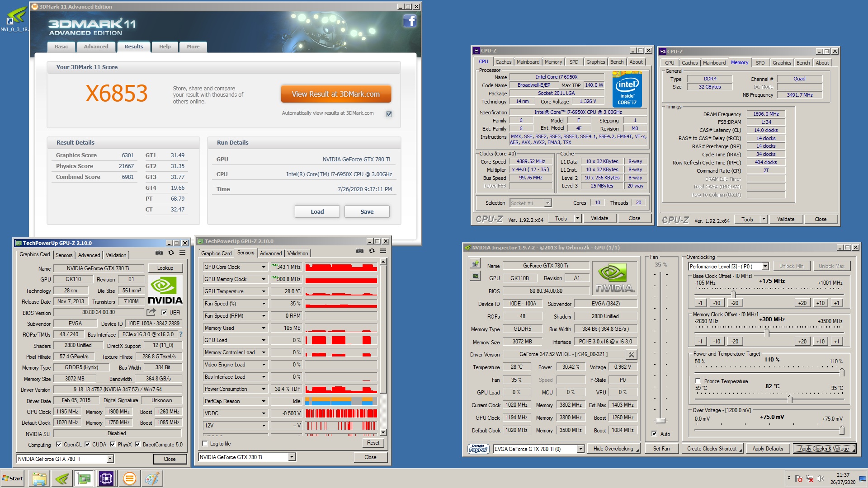868x488 pixels.
Task: Switch to Advanced tab in 3DMark 11
Action: pyautogui.click(x=96, y=47)
